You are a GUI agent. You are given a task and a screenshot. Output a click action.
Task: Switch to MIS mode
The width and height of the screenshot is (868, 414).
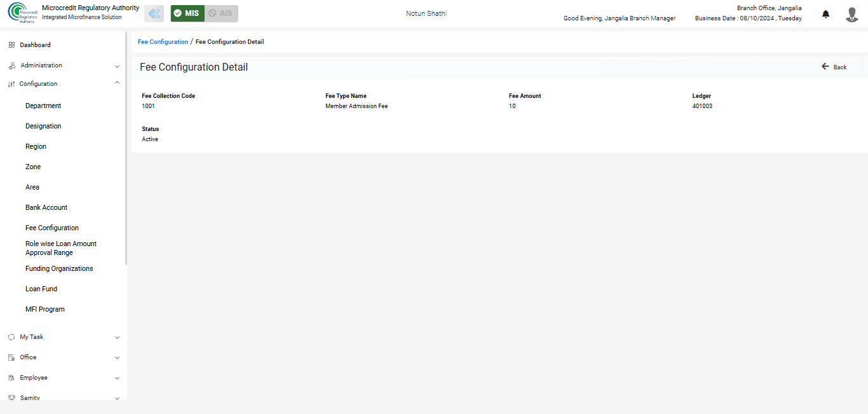pos(187,13)
